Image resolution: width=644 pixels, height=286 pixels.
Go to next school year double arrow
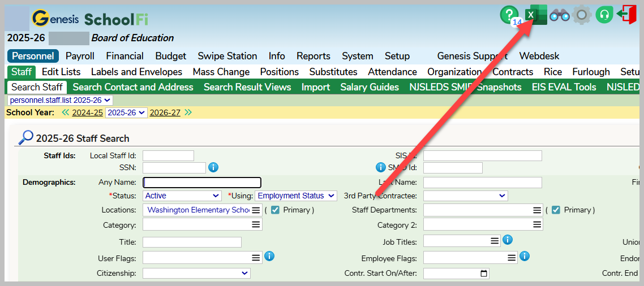coord(188,112)
